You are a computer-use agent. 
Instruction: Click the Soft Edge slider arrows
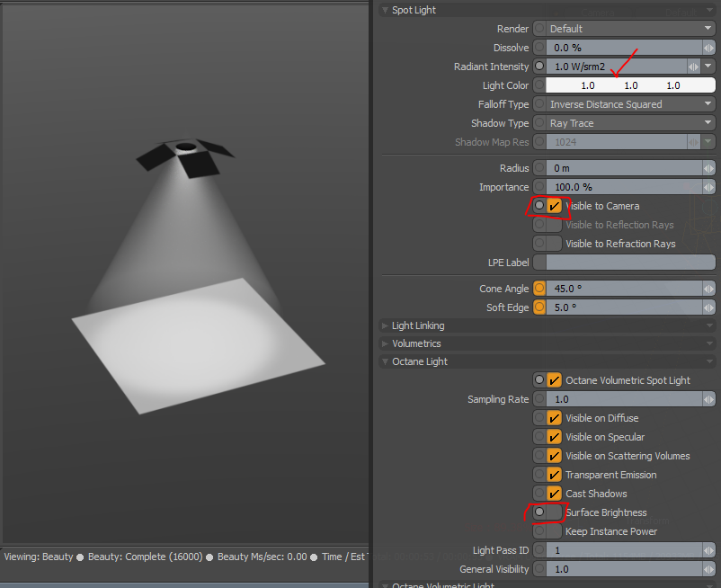click(x=708, y=307)
